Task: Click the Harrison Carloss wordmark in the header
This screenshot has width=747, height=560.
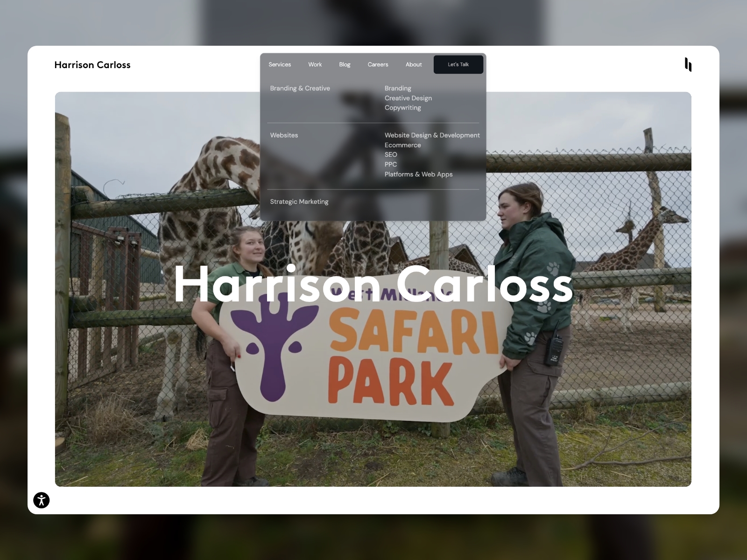Action: point(92,65)
